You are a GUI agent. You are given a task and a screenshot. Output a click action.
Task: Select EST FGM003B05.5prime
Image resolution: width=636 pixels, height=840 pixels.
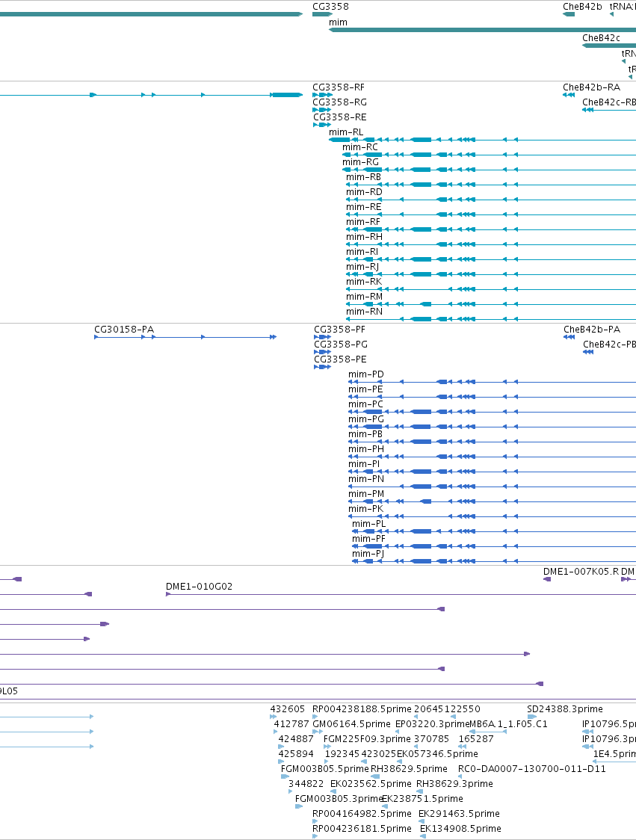click(324, 769)
